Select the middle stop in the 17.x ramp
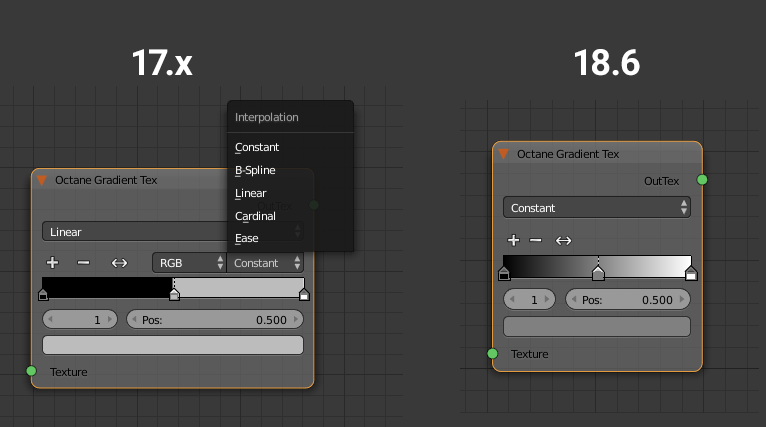The width and height of the screenshot is (766, 427). click(174, 294)
